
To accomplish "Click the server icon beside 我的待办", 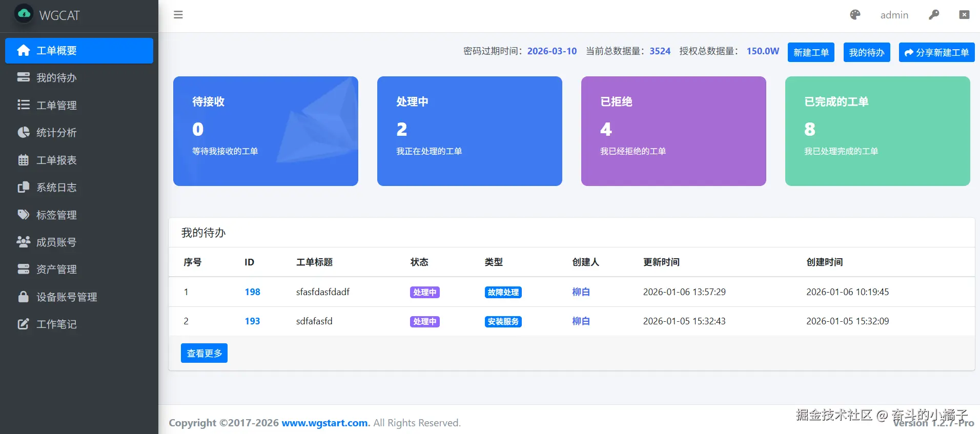I will (x=24, y=77).
